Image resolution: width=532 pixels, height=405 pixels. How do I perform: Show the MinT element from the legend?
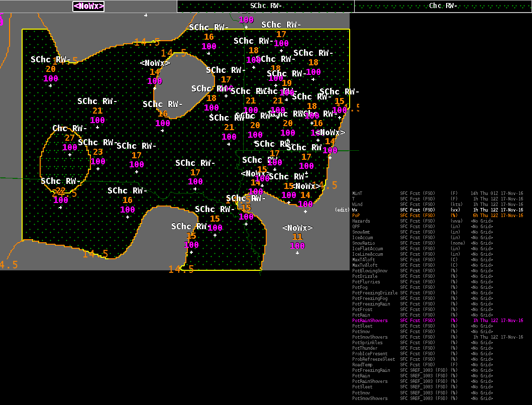(x=357, y=193)
